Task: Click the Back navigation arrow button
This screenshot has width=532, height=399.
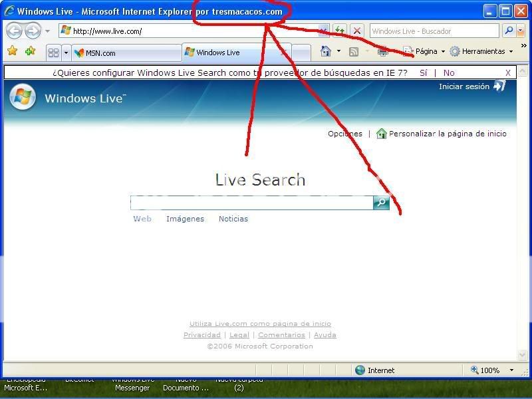Action: click(14, 31)
